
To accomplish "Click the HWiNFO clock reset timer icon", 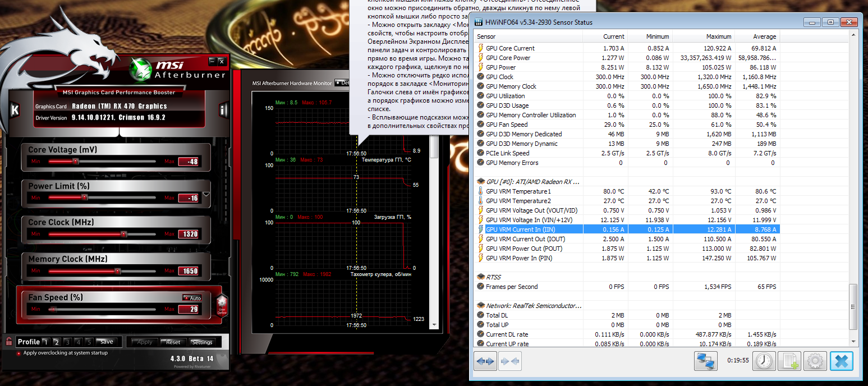I will click(x=764, y=361).
